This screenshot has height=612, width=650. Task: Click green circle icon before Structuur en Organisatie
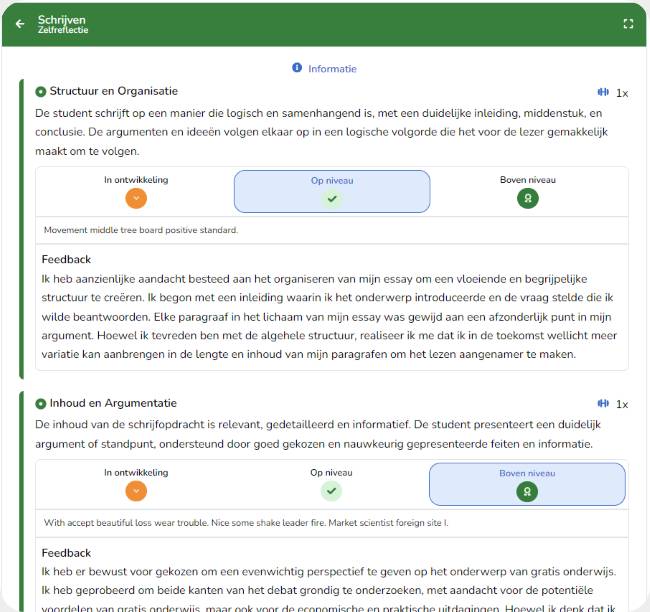(x=41, y=92)
